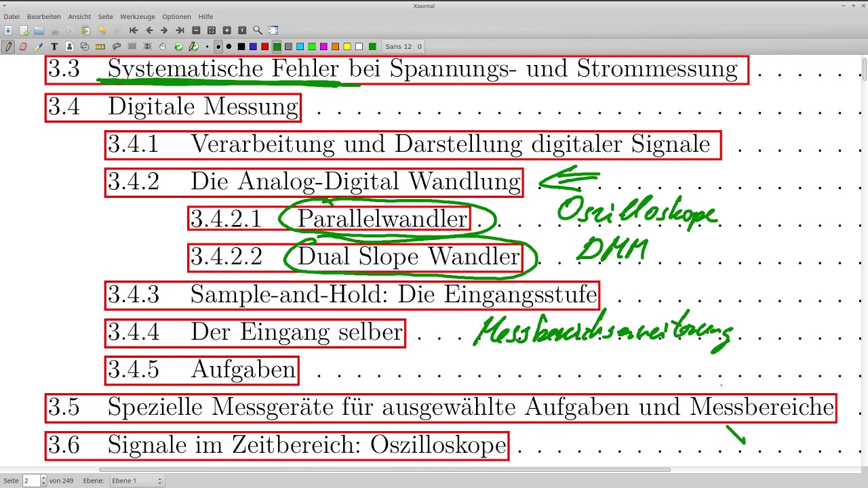
Task: Create a new journal with New icon
Action: (x=24, y=30)
